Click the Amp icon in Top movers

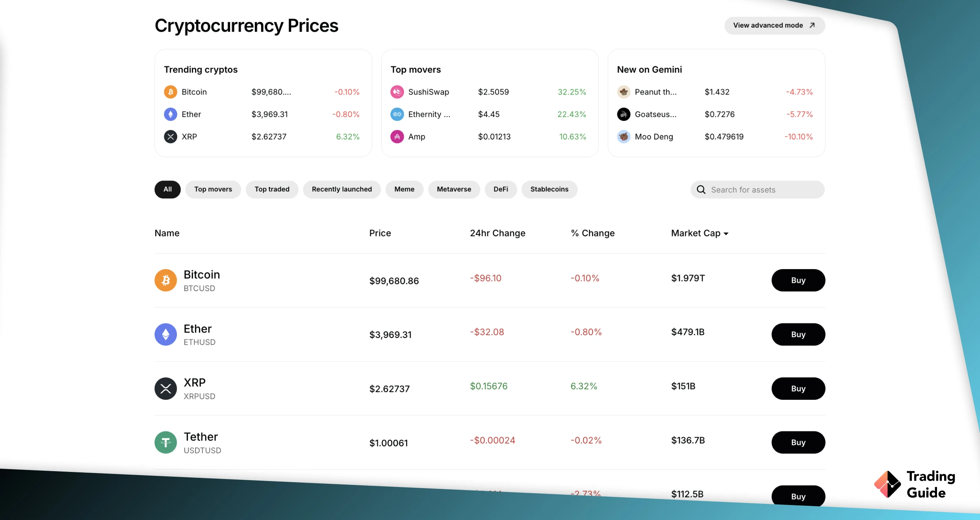[397, 137]
